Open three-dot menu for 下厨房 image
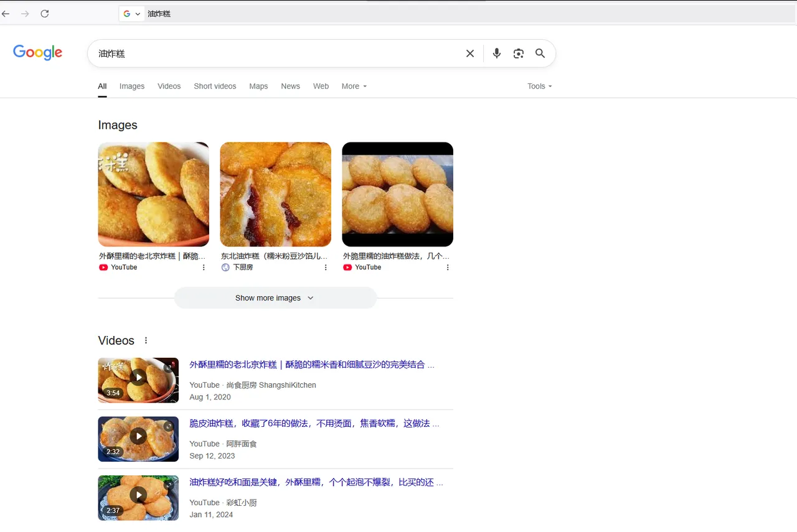Viewport: 797px width, 532px height. 326,268
